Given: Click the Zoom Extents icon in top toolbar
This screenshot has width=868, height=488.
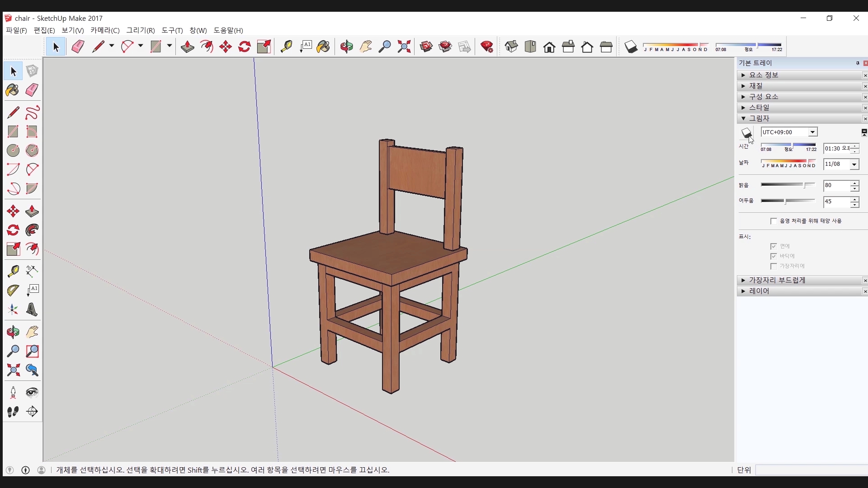Looking at the screenshot, I should pos(404,47).
